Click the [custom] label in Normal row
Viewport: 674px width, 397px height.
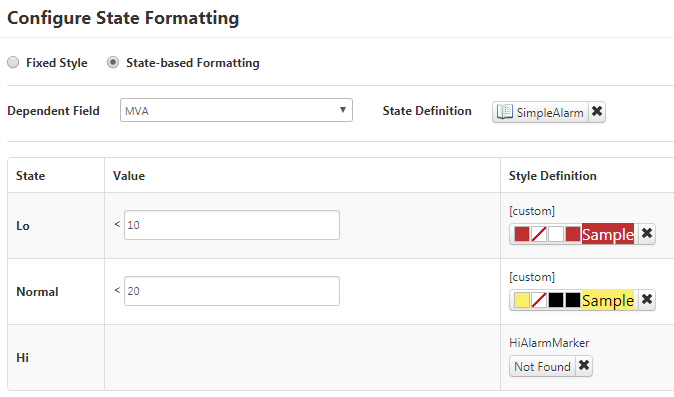click(x=532, y=277)
